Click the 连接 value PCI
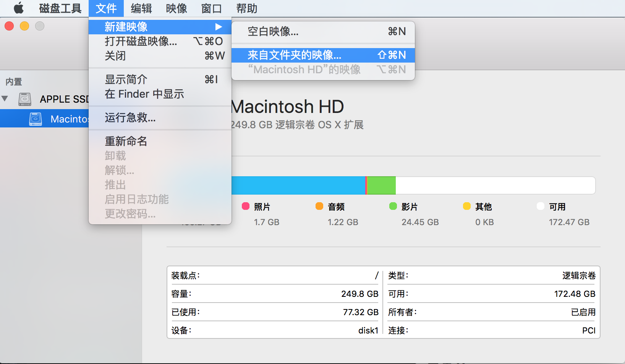Screen dimensions: 625x364 pyautogui.click(x=589, y=330)
